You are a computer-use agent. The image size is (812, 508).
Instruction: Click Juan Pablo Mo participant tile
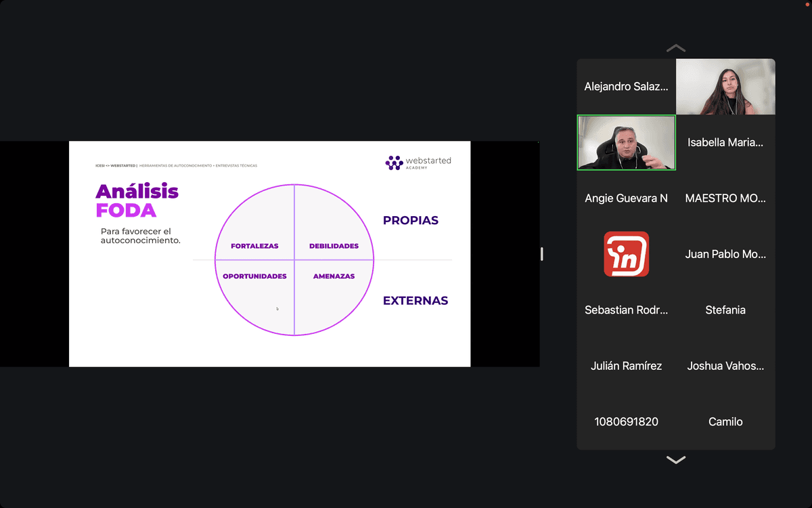pyautogui.click(x=725, y=254)
